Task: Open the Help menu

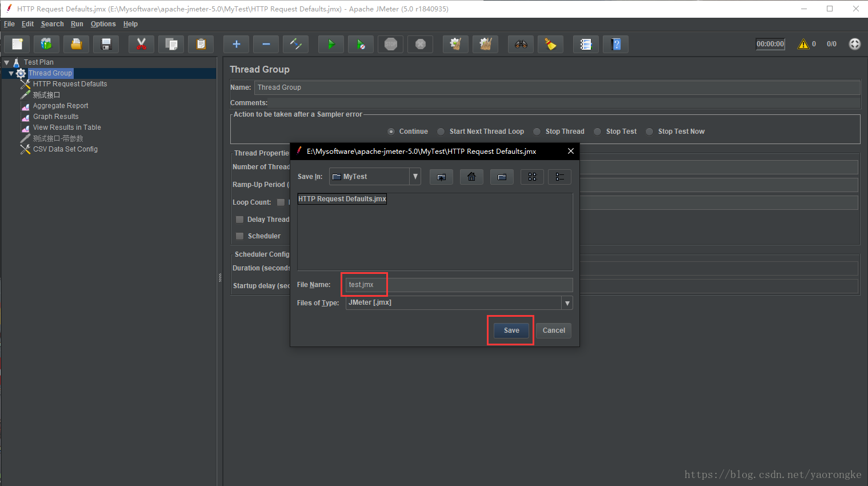Action: click(x=130, y=24)
